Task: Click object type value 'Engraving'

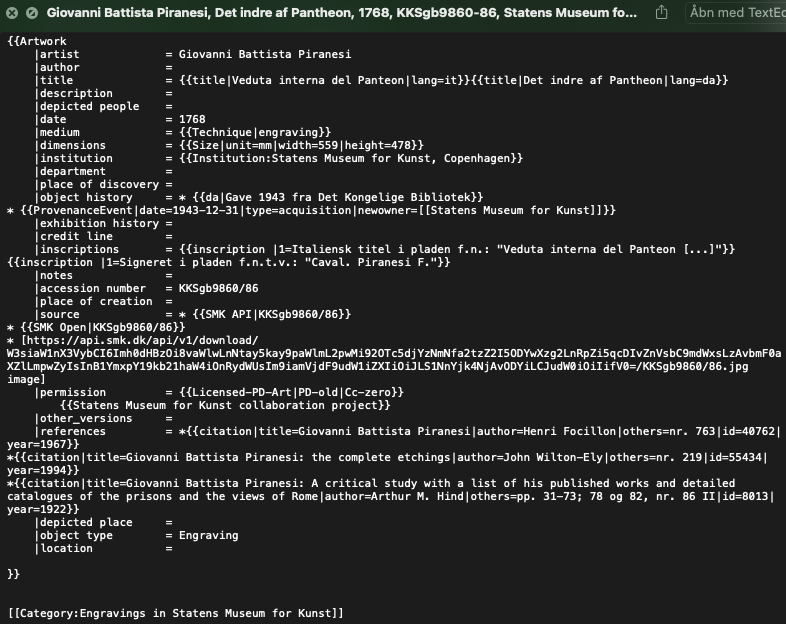Action: [x=209, y=536]
